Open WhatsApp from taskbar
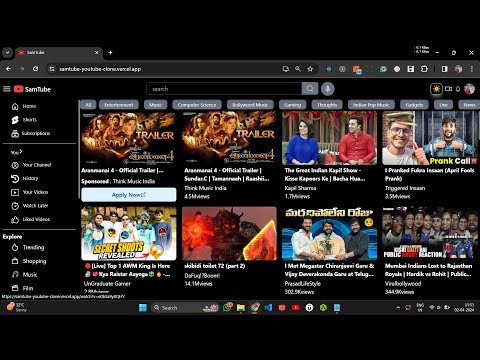 227,307
